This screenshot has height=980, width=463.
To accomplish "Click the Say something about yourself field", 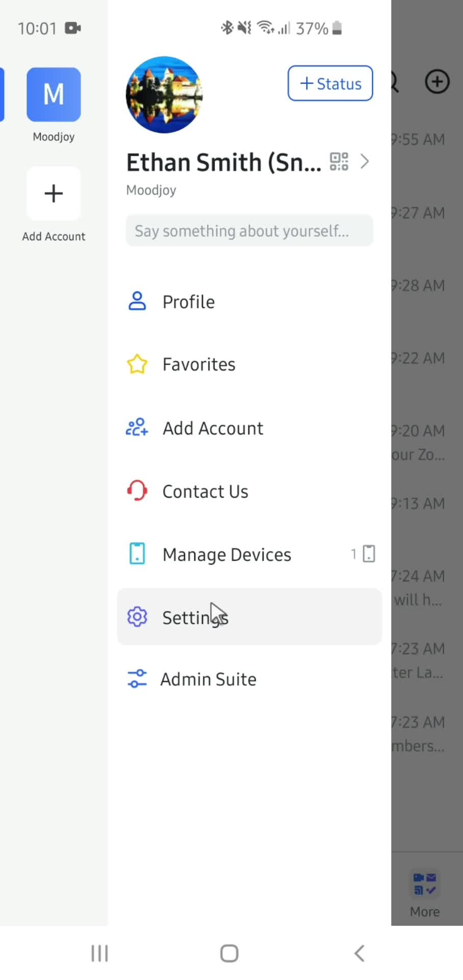I will 249,231.
